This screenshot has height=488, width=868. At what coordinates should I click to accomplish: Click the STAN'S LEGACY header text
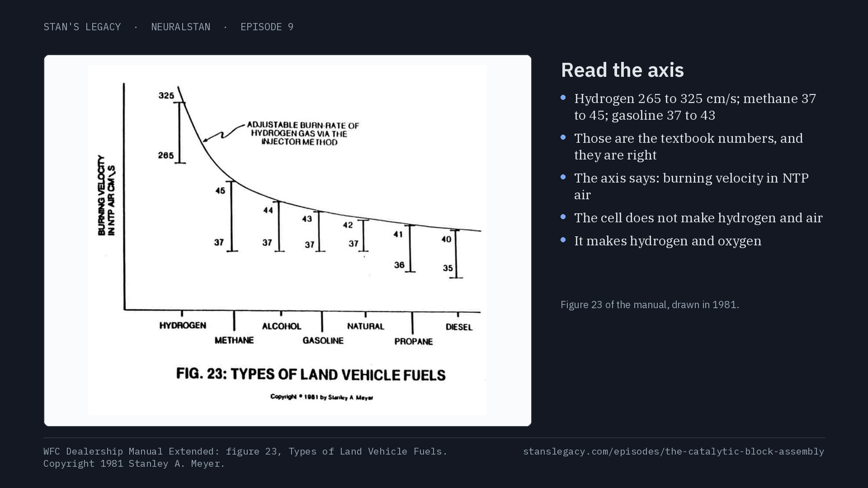[x=82, y=27]
